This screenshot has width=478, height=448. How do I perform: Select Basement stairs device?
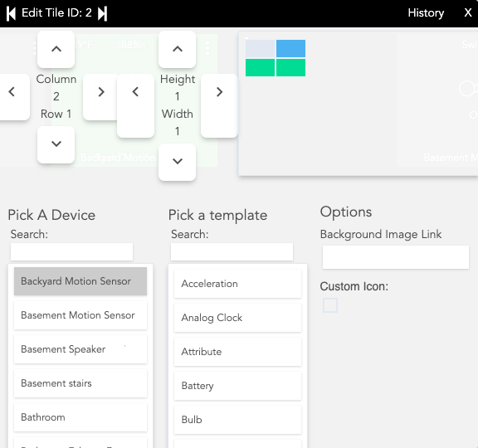80,383
